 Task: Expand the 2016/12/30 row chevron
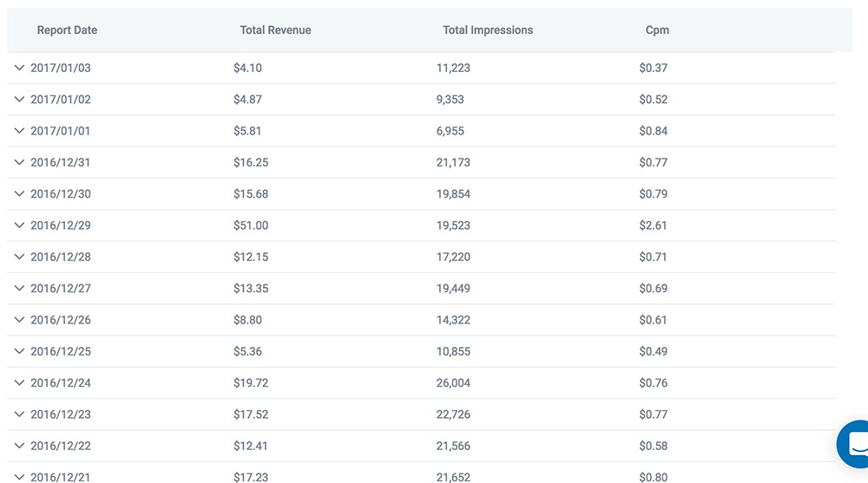(20, 193)
